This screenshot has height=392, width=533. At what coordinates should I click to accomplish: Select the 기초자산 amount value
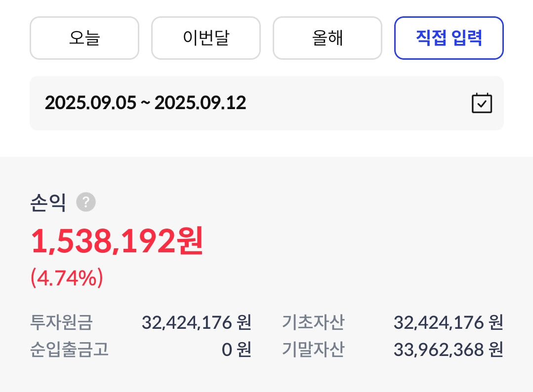click(x=448, y=323)
